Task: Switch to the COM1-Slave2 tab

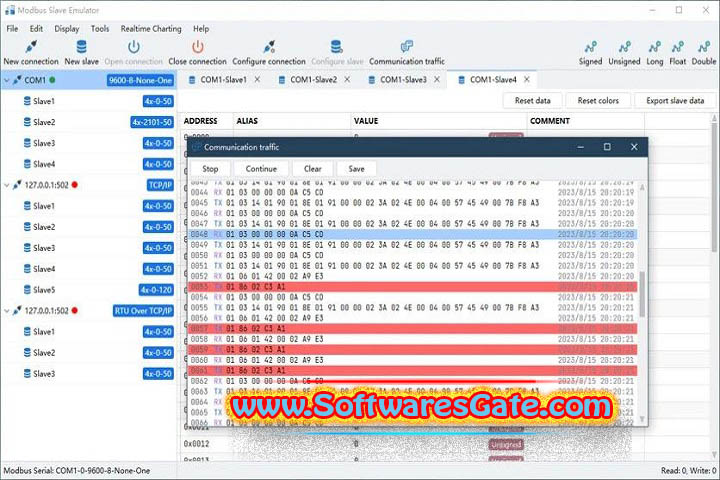Action: [313, 80]
